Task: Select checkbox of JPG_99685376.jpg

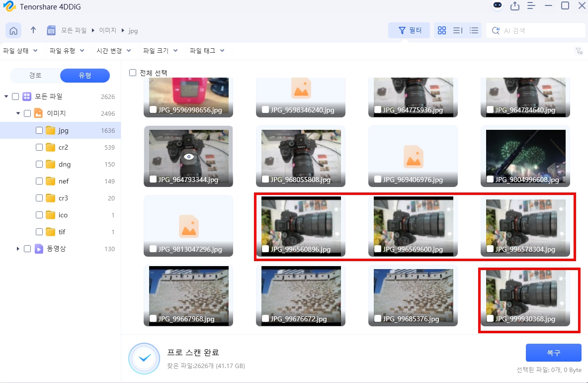Action: pos(378,318)
